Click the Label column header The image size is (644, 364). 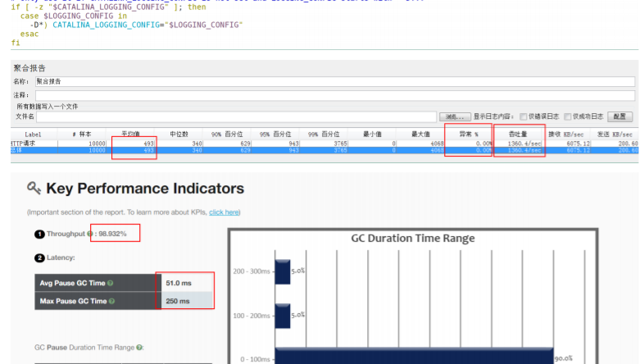(33, 134)
